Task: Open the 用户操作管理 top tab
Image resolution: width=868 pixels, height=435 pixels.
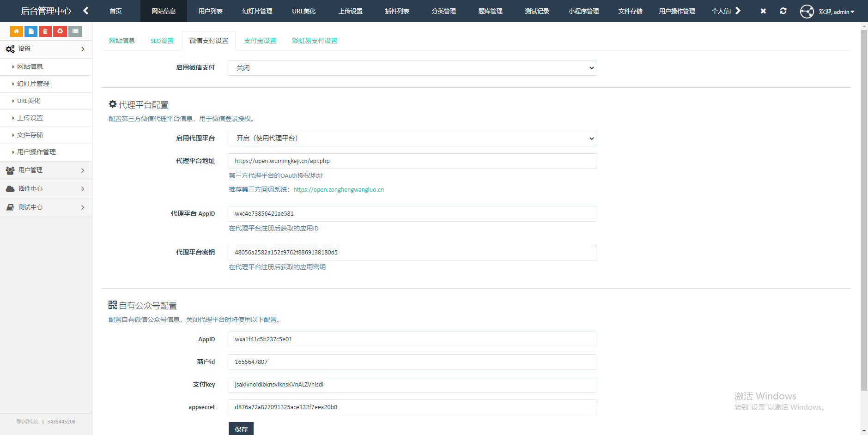Action: tap(677, 11)
